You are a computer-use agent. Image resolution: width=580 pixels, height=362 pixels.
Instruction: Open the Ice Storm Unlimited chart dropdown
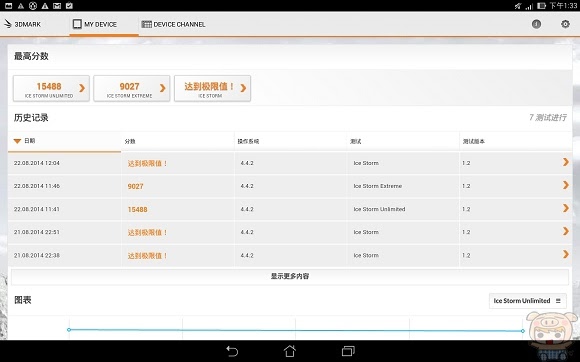(x=527, y=301)
